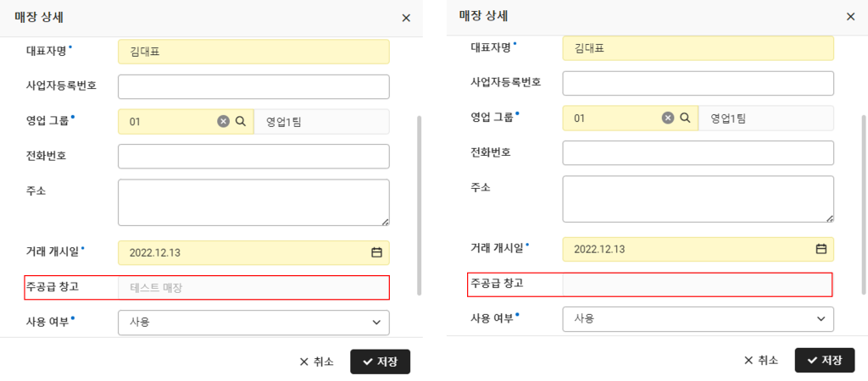Close the left 매장 상세 dialog
This screenshot has height=381, width=868.
406,18
